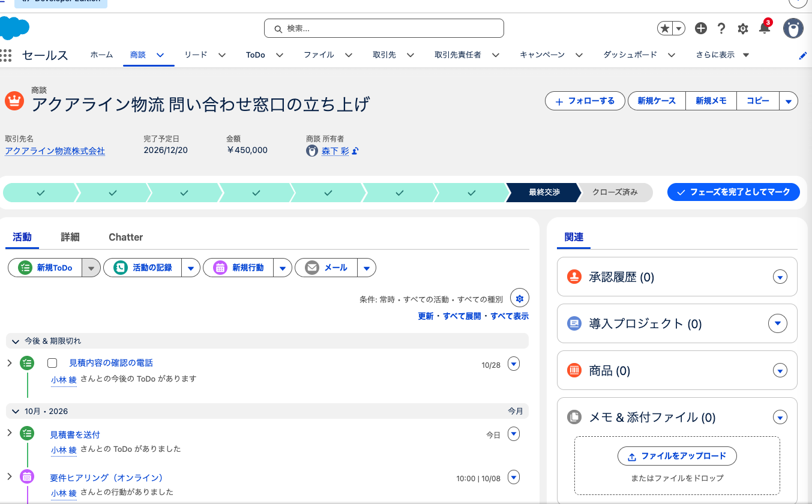Screen dimensions: 812x504
Task: Open the global create plus icon
Action: [x=701, y=28]
